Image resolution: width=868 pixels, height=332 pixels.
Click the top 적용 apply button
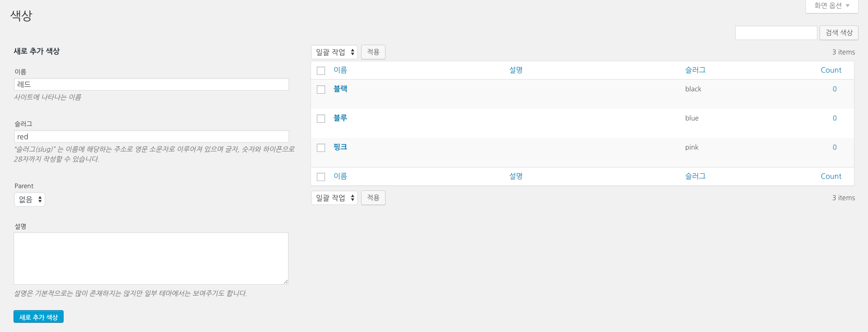[373, 52]
